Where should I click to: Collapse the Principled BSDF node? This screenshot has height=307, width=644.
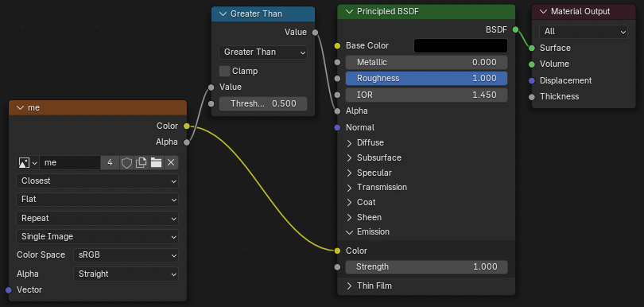pyautogui.click(x=350, y=11)
